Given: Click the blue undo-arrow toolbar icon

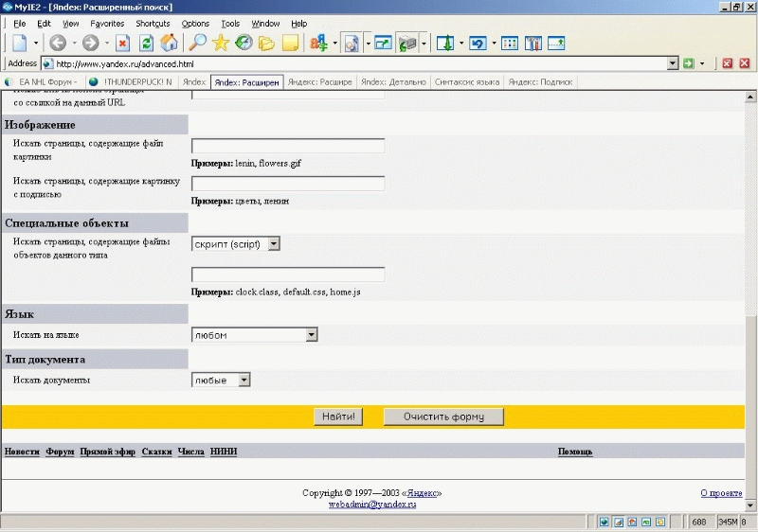Looking at the screenshot, I should 478,43.
